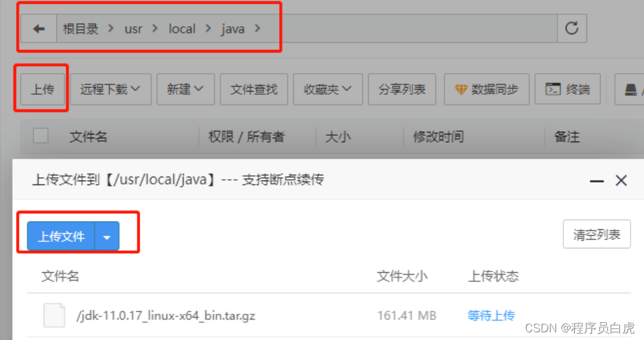Click the diamond icon on 数据同步

click(461, 89)
